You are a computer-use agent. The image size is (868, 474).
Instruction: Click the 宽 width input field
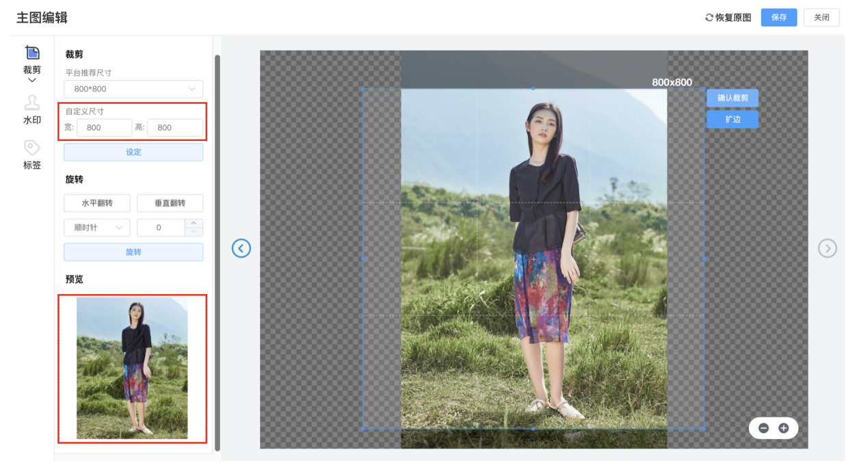coord(104,127)
